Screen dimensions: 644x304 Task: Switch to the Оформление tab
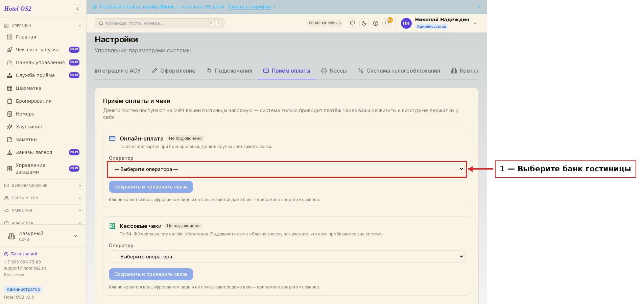[173, 71]
